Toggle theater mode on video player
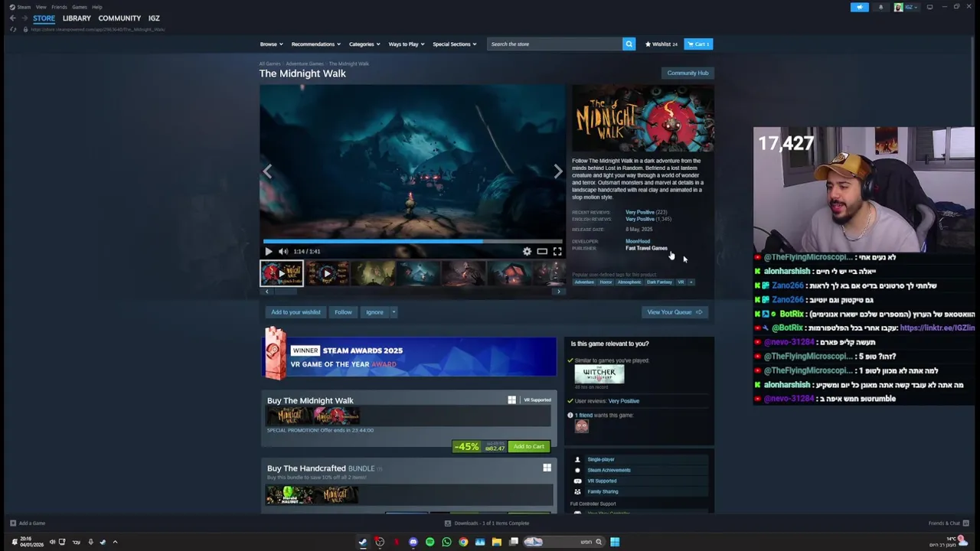 coord(542,251)
